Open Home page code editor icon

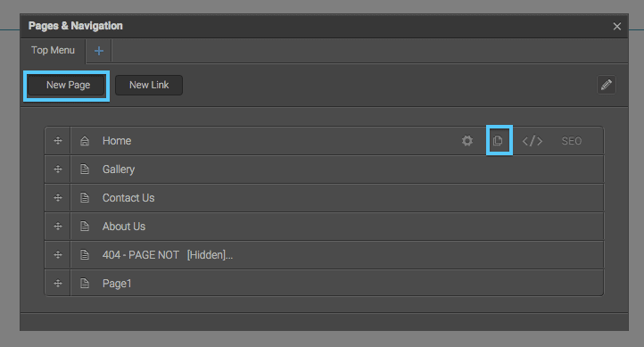pyautogui.click(x=533, y=141)
